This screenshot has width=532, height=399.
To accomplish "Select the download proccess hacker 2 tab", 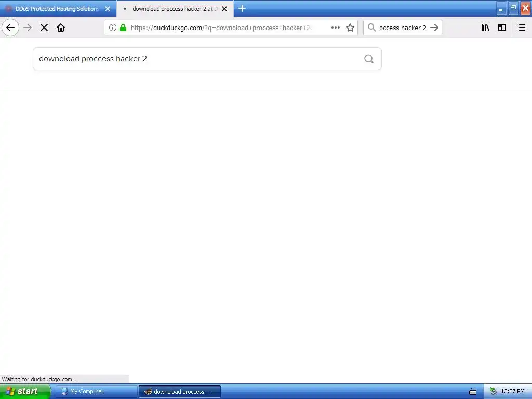I will click(x=175, y=9).
